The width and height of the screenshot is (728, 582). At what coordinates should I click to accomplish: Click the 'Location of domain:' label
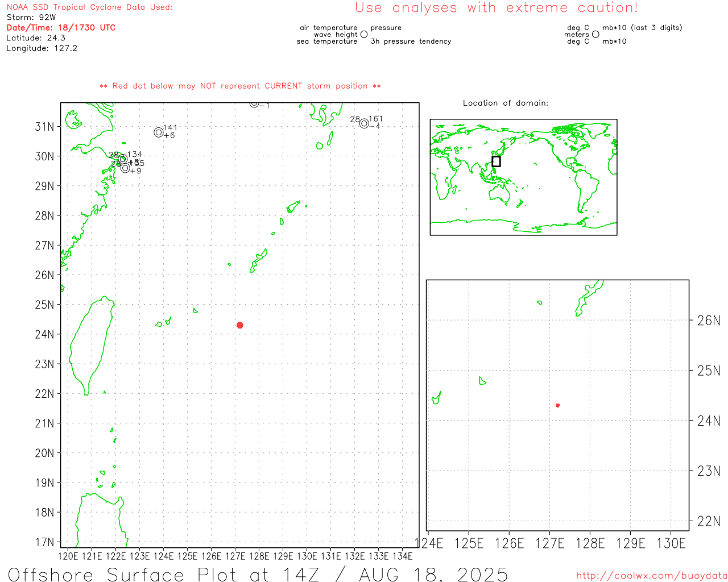[506, 103]
